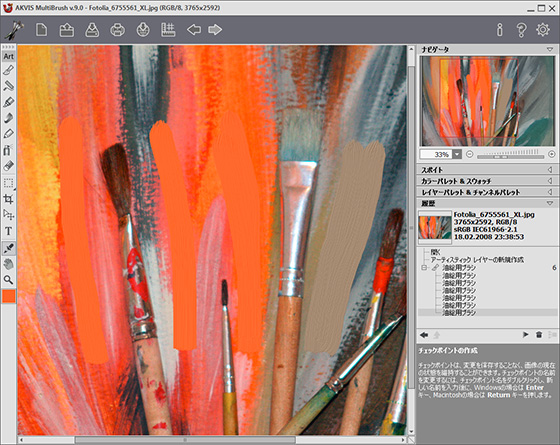
Task: Select the Spray tool
Action: point(9,150)
